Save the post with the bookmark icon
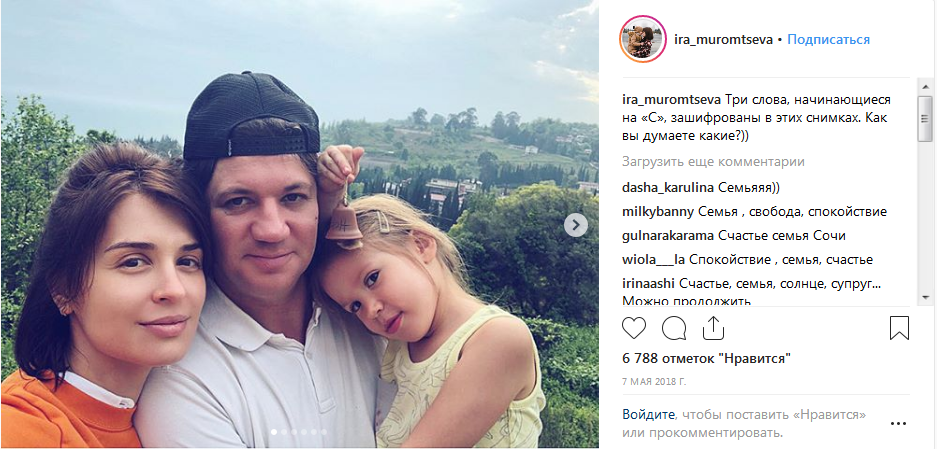937x449 pixels. click(899, 328)
